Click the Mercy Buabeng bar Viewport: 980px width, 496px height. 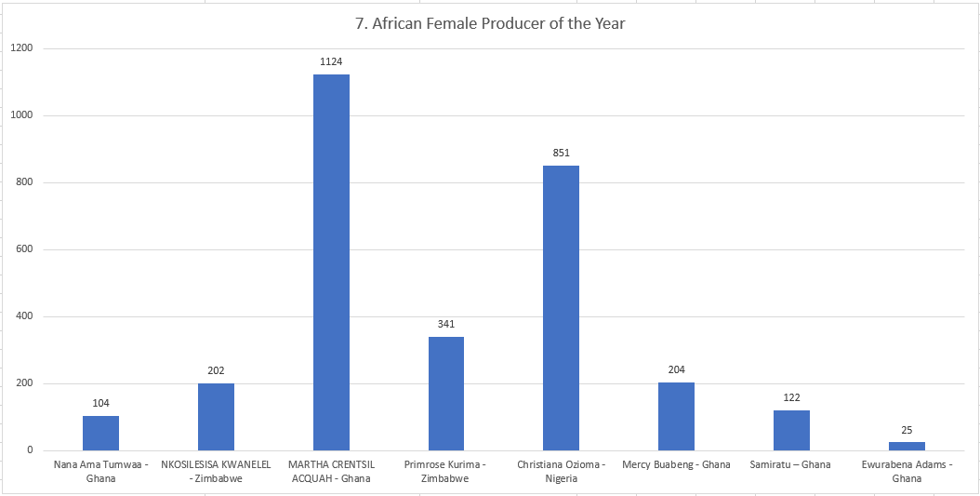pyautogui.click(x=676, y=416)
